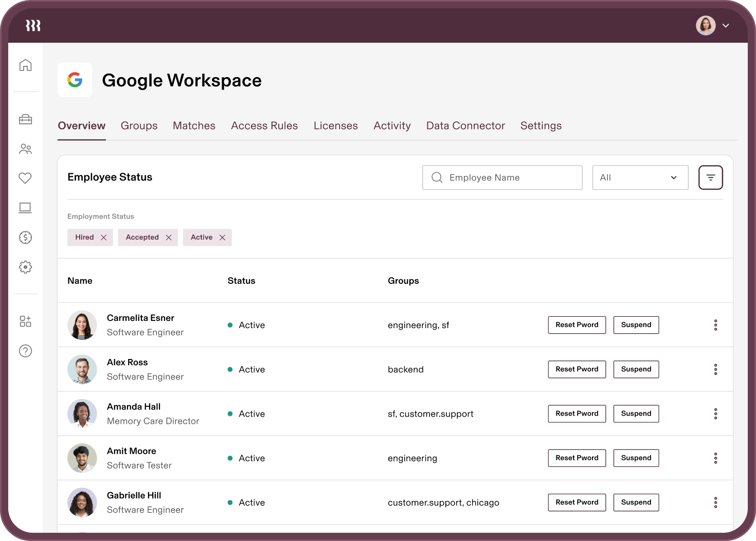Click Carmelita Esner's profile photo
Viewport: 756px width, 541px height.
coord(82,325)
